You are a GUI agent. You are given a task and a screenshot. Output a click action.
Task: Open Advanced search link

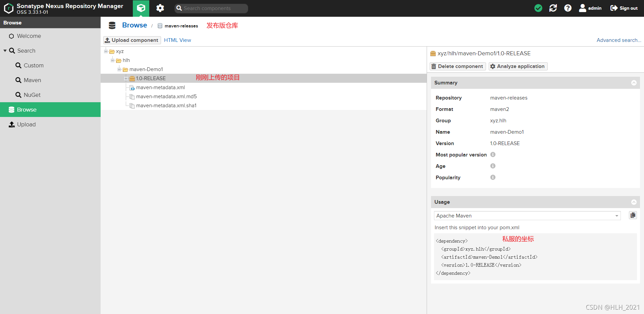click(619, 40)
